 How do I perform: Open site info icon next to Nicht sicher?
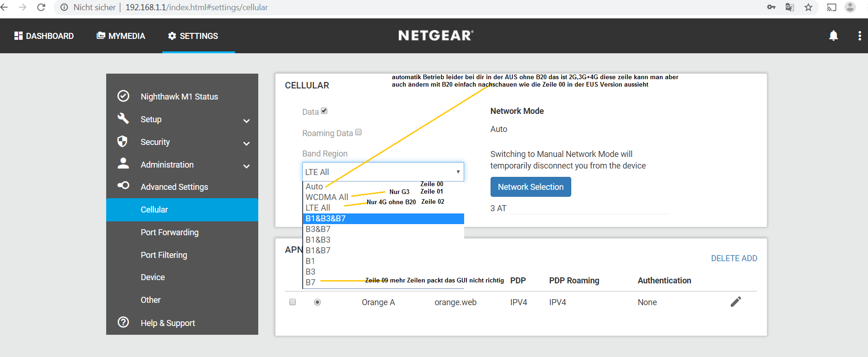(x=64, y=7)
